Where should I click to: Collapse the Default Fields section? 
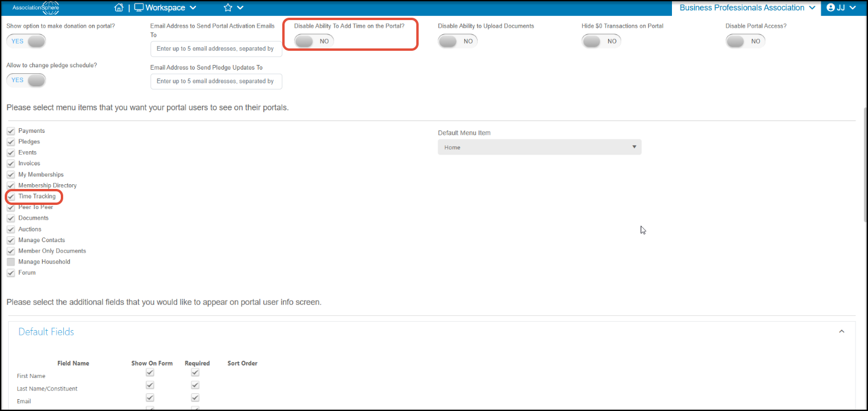[x=842, y=331]
